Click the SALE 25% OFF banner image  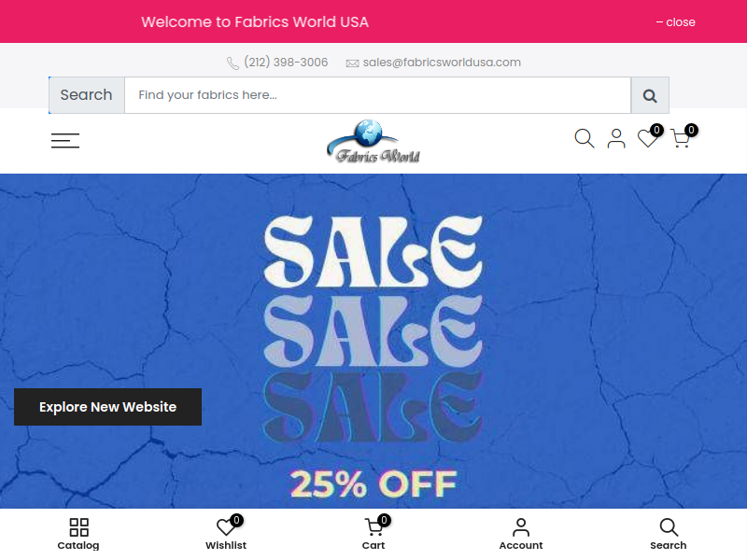(x=373, y=341)
